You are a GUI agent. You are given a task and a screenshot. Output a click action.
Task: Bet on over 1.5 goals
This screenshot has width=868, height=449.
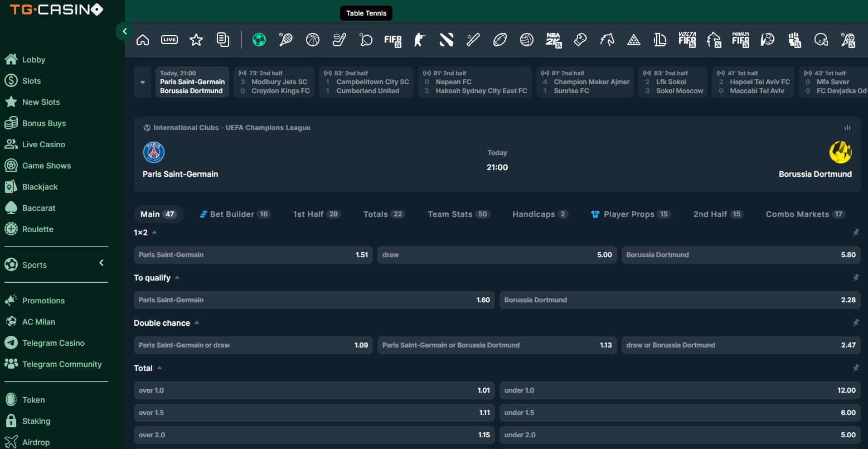(314, 413)
